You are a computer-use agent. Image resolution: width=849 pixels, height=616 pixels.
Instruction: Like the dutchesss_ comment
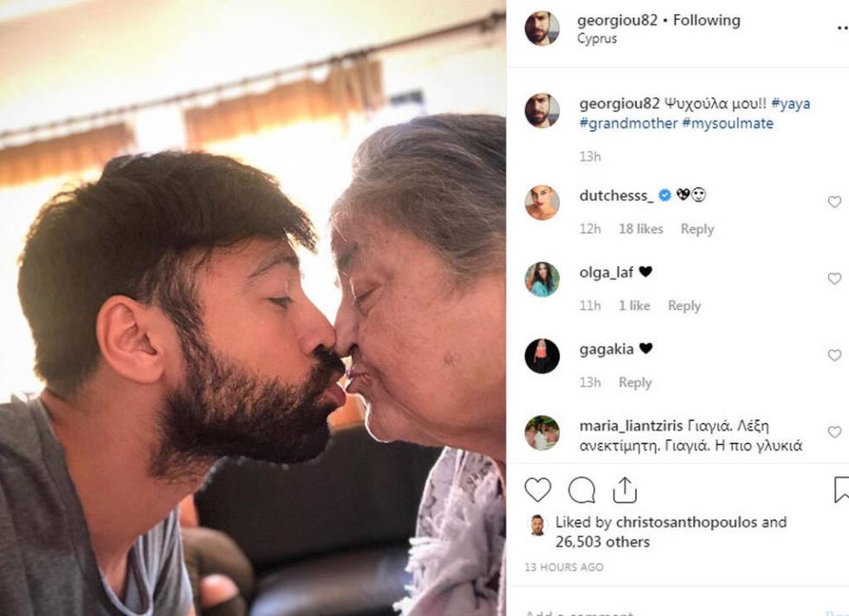point(834,202)
